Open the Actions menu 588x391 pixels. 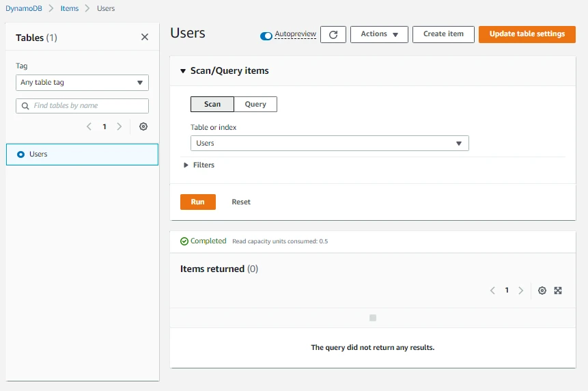point(379,34)
